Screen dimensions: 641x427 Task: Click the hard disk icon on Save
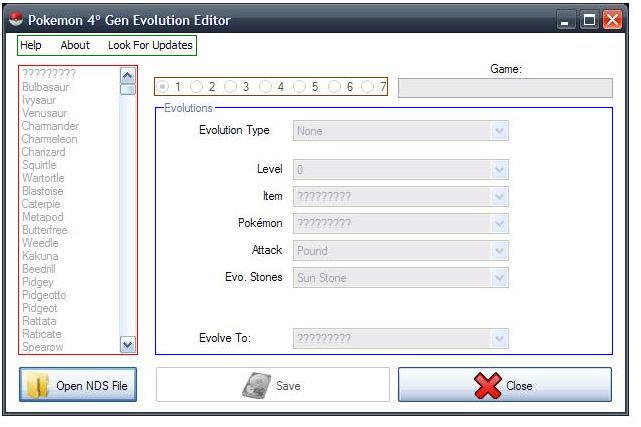coord(256,385)
